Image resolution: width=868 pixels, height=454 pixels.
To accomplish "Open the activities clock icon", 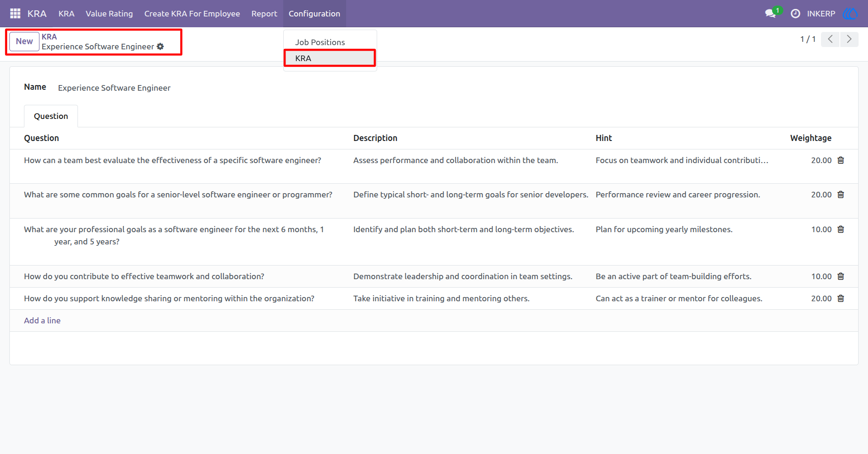I will (x=795, y=14).
